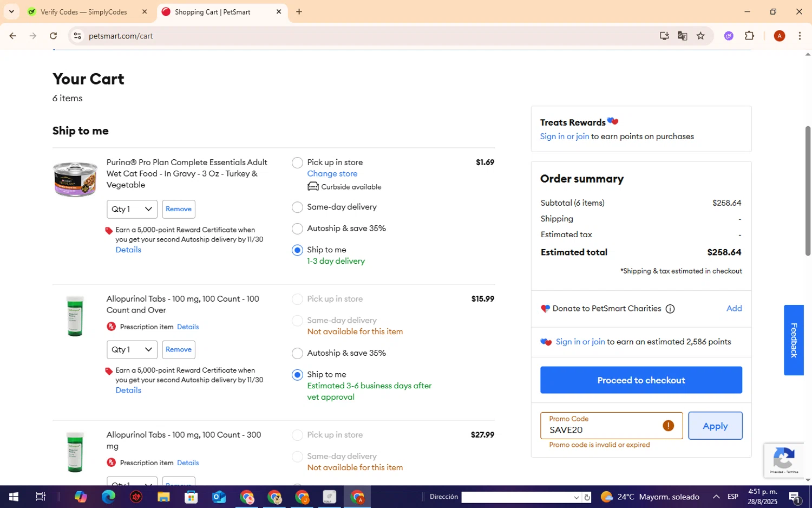Open site information icon in address bar
Image resolution: width=812 pixels, height=508 pixels.
pyautogui.click(x=77, y=36)
